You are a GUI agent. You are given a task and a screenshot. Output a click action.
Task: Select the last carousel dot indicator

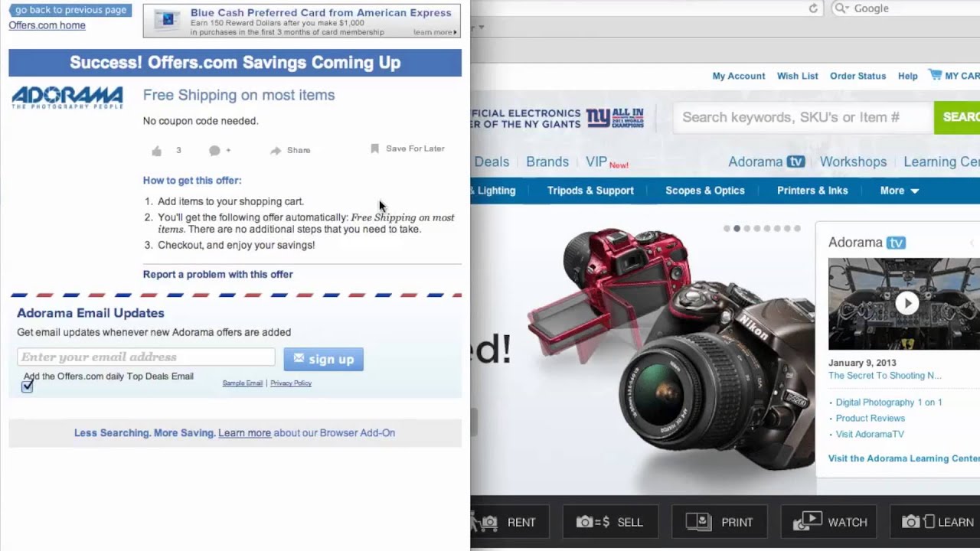coord(797,228)
